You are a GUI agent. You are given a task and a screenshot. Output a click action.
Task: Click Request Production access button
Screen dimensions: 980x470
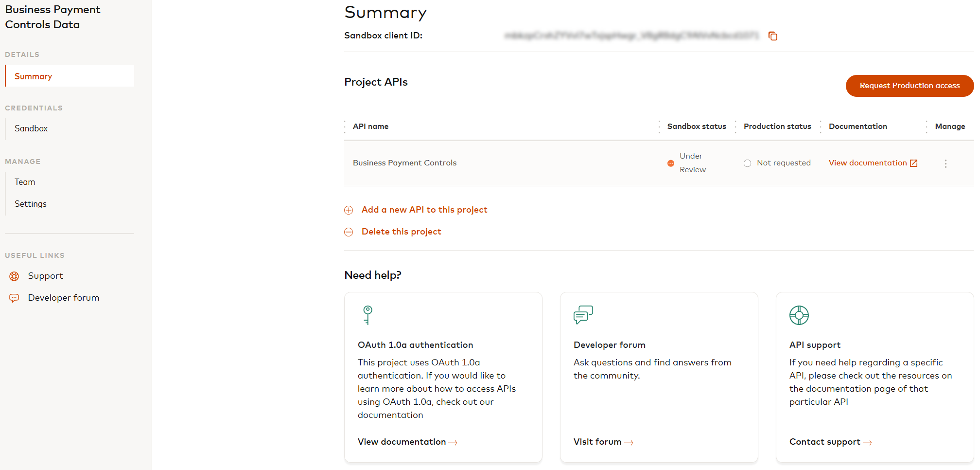(x=910, y=86)
